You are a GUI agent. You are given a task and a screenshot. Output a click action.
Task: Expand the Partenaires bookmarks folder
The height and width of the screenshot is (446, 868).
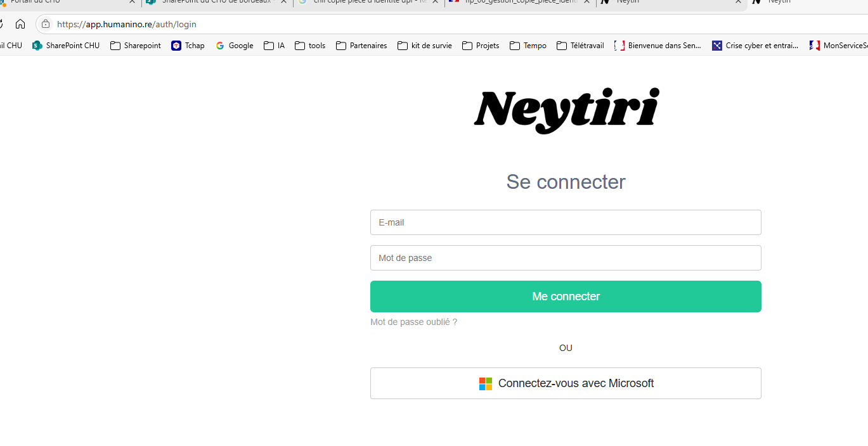tap(361, 46)
